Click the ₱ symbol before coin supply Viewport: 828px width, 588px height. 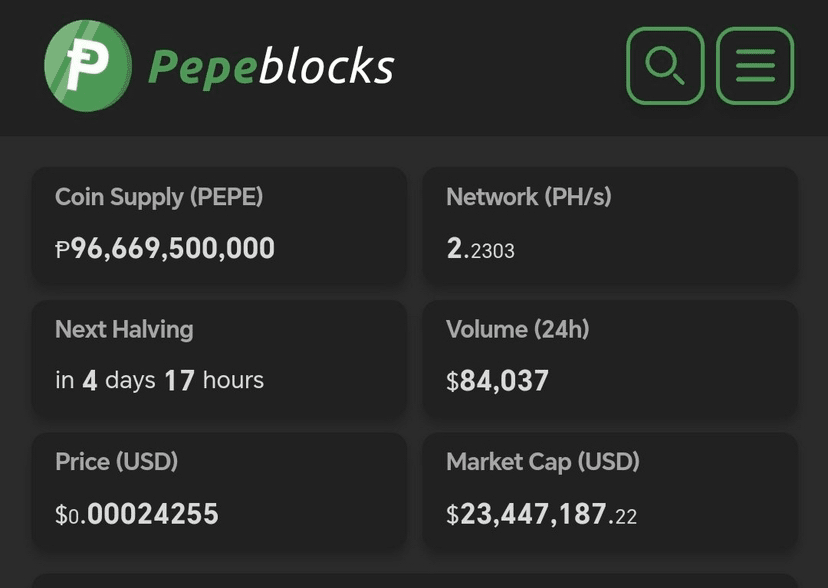coord(63,249)
